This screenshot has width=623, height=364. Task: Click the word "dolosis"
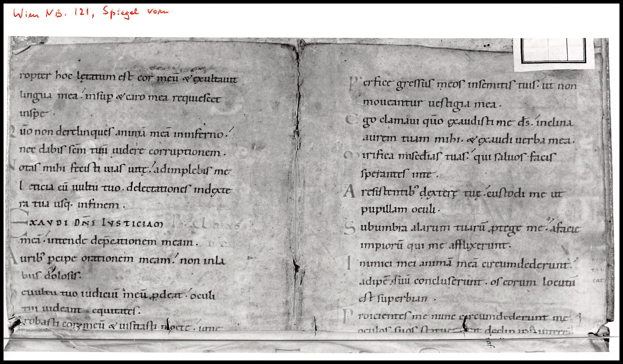(62, 275)
